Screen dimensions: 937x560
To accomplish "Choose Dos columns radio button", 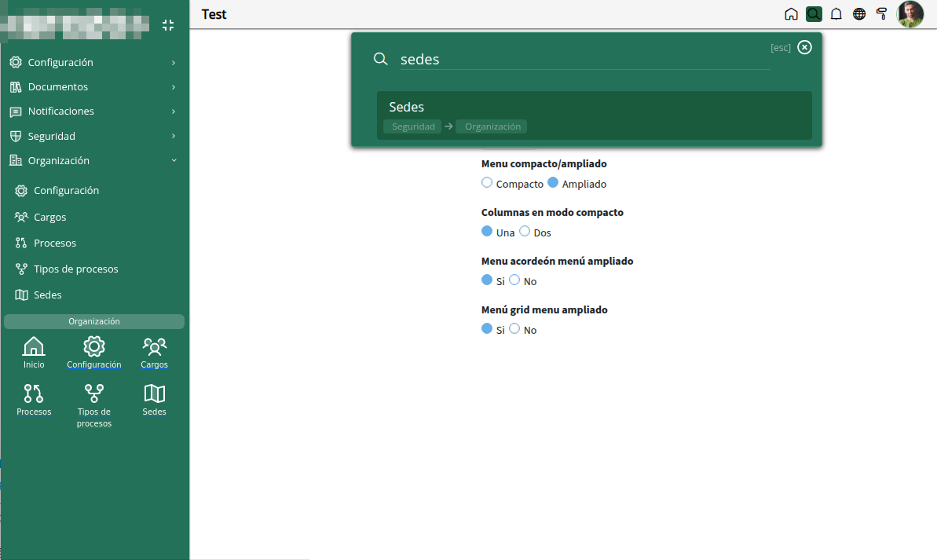I will pyautogui.click(x=525, y=231).
